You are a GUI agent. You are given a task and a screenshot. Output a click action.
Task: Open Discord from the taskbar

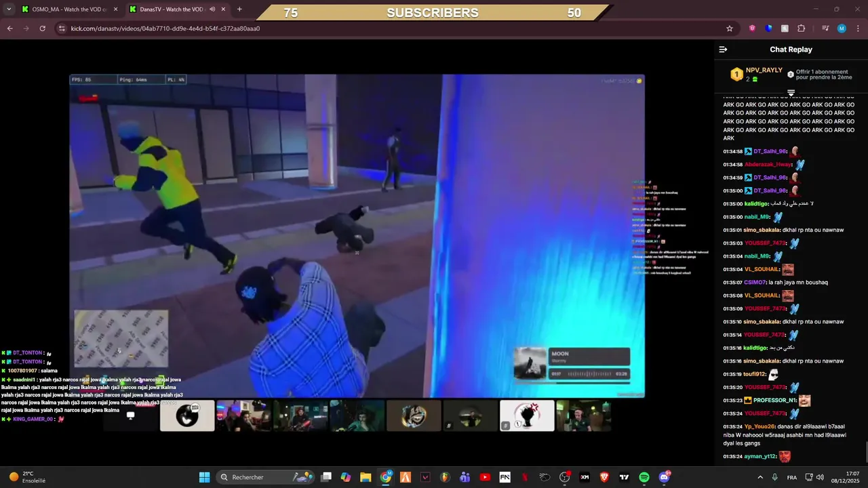665,477
